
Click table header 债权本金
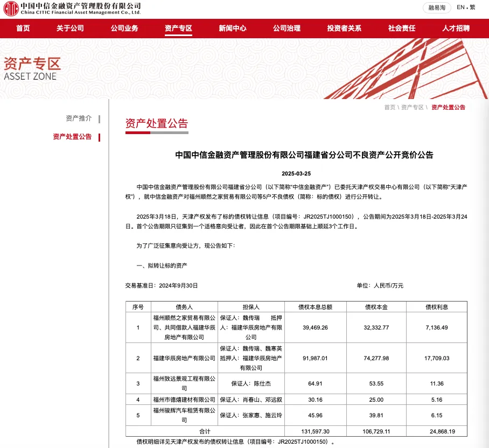coord(376,307)
